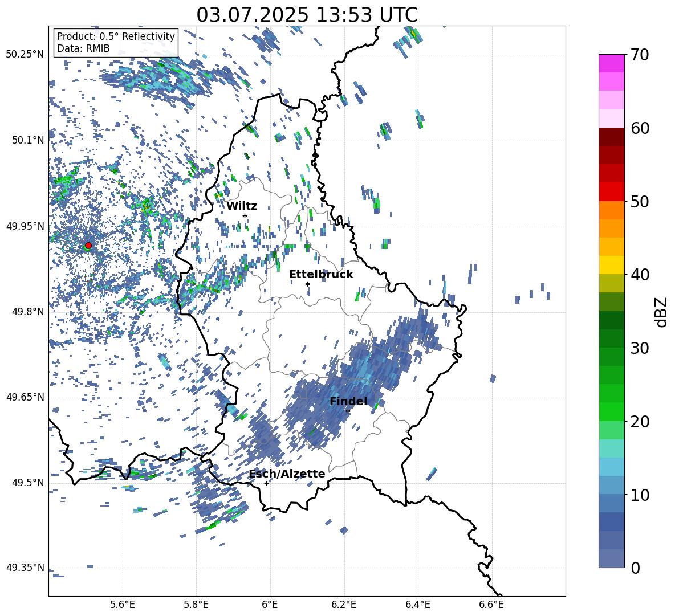This screenshot has width=675, height=616.
Task: Click the 10 tick on colorbar
Action: 639,495
